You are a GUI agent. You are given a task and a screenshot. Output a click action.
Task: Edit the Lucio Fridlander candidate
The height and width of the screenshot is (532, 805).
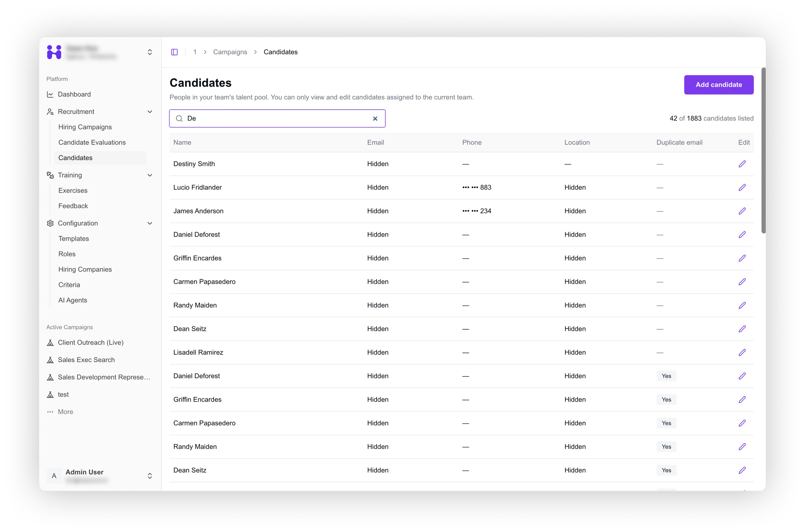[742, 187]
